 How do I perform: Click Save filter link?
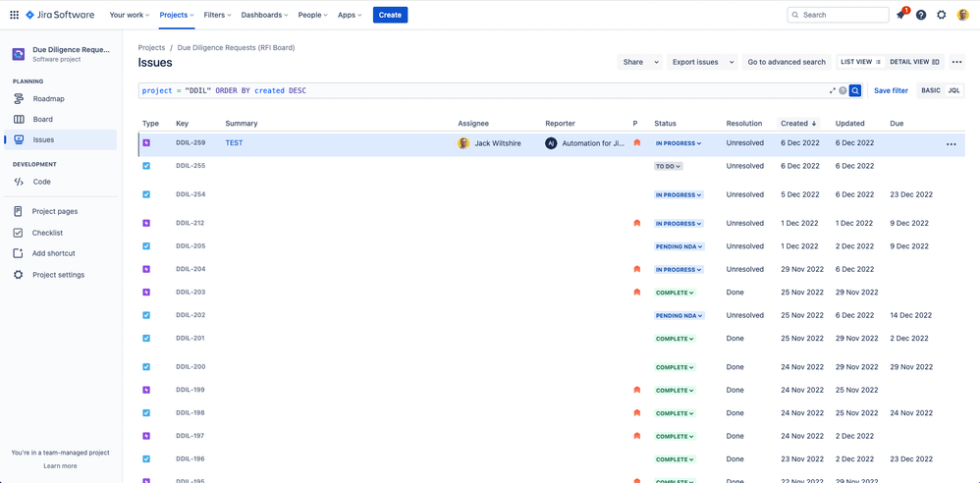point(891,90)
